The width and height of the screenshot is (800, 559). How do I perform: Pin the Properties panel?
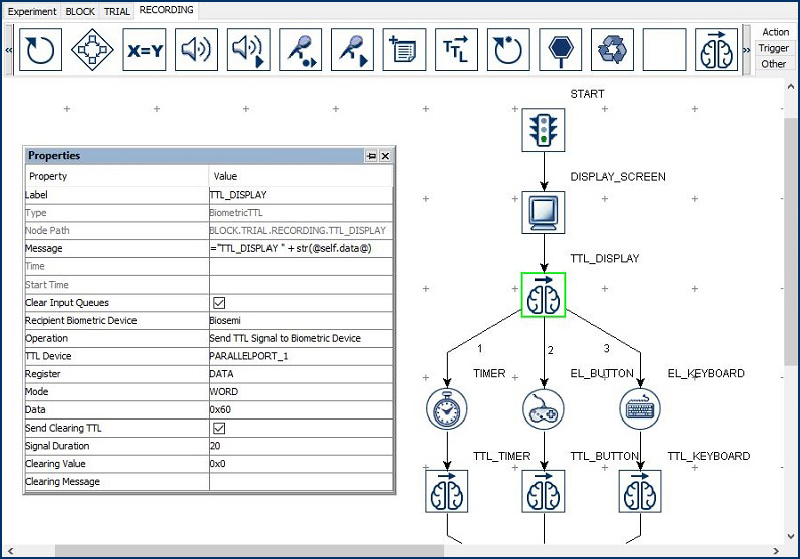371,156
